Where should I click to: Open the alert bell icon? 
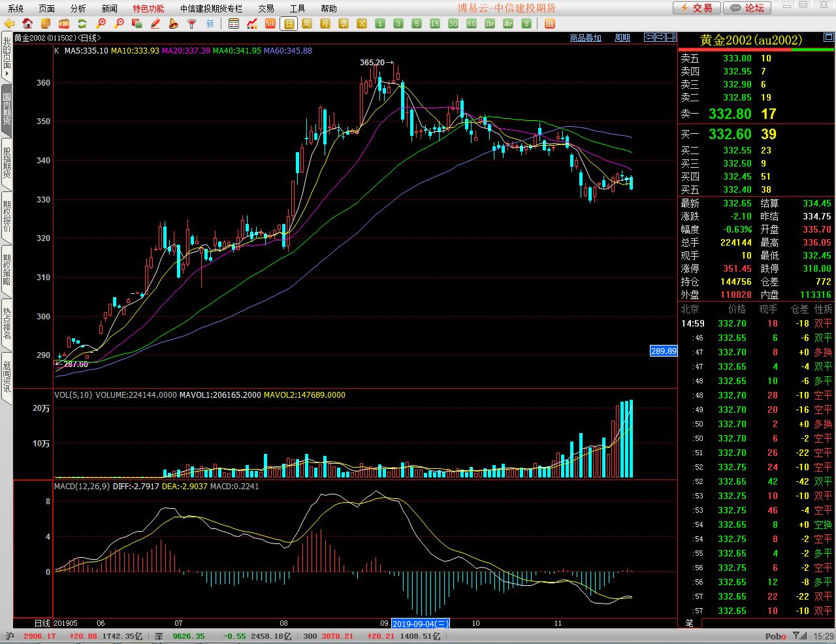pyautogui.click(x=174, y=24)
